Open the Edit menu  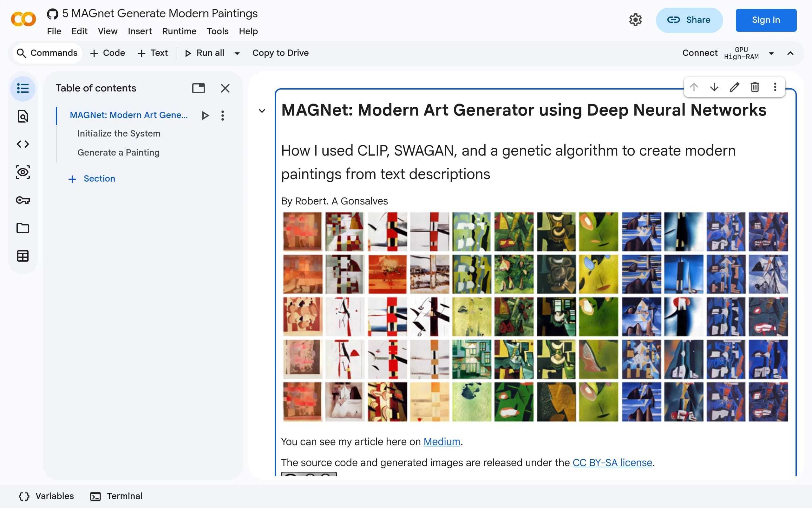click(x=80, y=31)
